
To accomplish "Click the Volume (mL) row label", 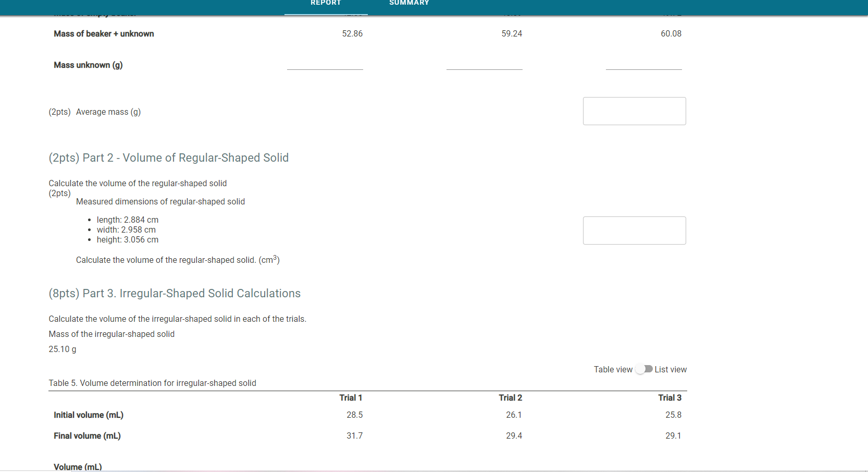I will tap(77, 466).
